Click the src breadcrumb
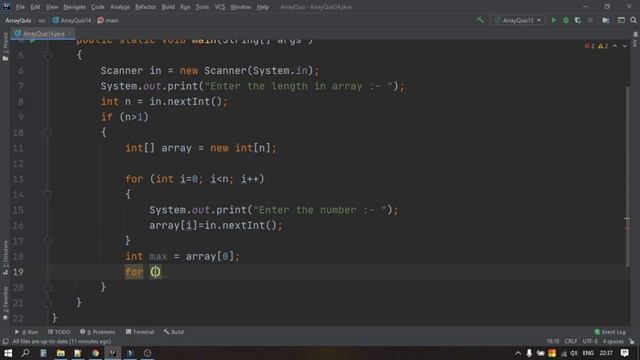640x360 pixels. pos(42,20)
